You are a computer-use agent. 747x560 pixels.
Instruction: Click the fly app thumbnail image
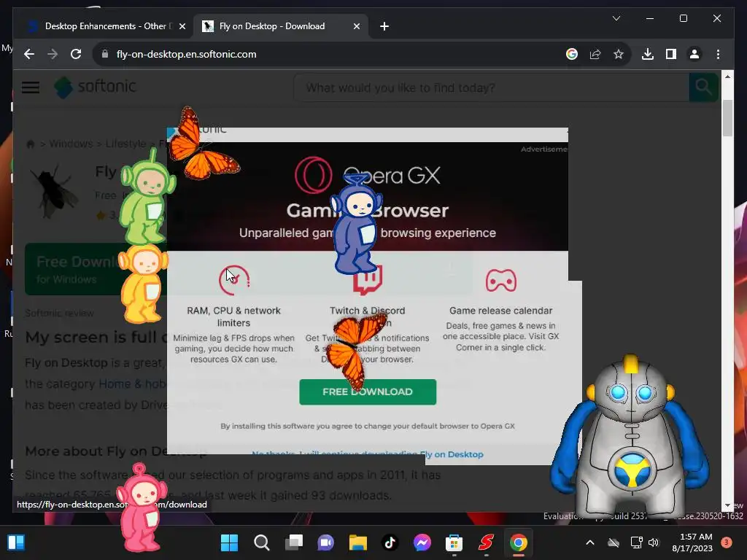coord(55,190)
